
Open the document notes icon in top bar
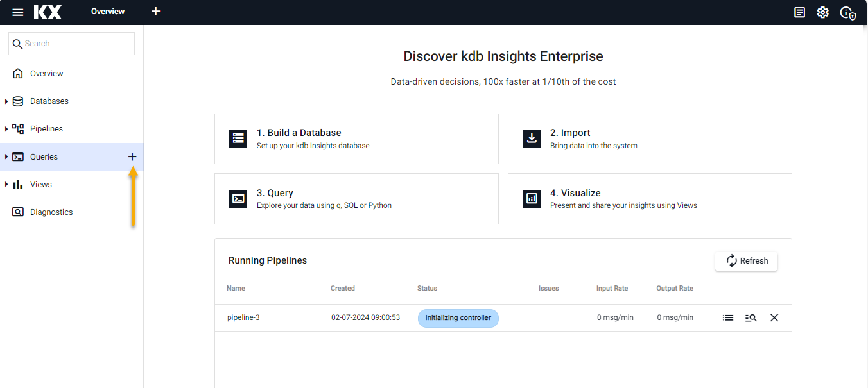click(x=799, y=12)
